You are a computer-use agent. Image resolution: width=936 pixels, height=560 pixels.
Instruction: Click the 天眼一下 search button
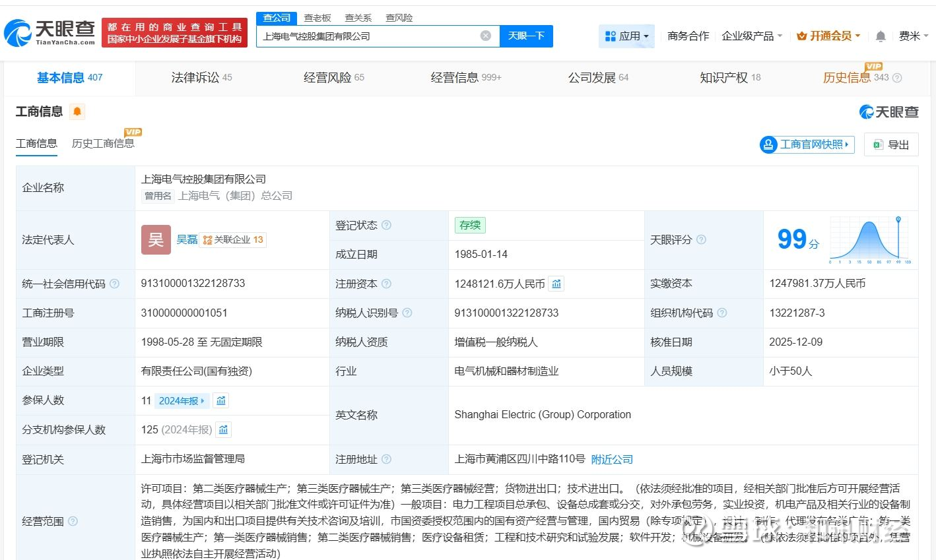pyautogui.click(x=526, y=36)
